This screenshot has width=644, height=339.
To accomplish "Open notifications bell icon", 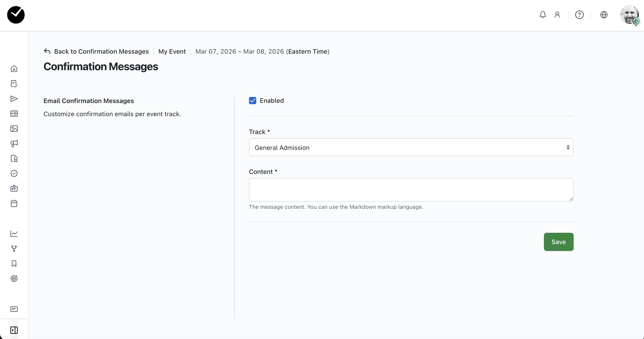I will click(543, 15).
